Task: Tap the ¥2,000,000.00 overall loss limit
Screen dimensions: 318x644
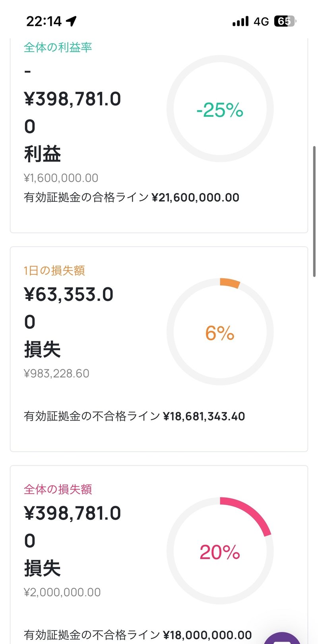Action: pyautogui.click(x=62, y=592)
